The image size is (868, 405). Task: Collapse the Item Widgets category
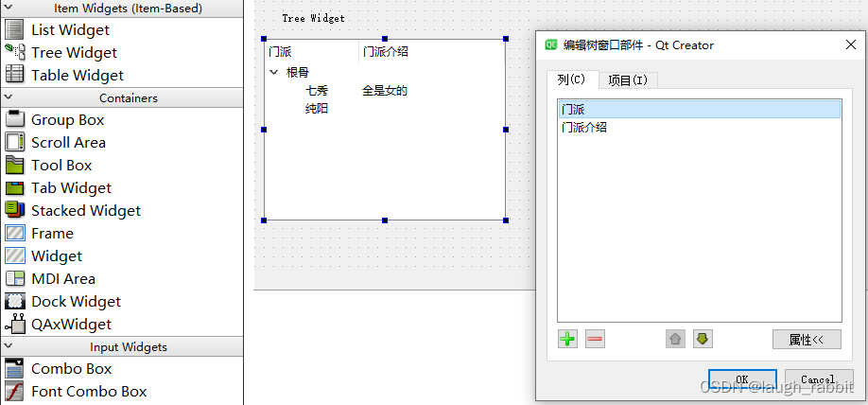[x=9, y=8]
